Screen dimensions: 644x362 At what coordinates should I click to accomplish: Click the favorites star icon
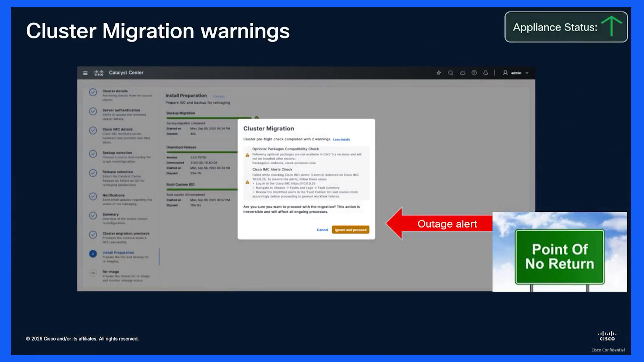439,73
